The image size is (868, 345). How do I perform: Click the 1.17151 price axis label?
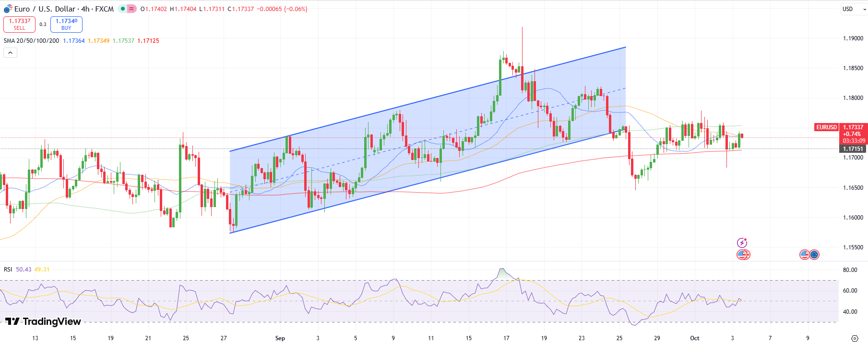(x=853, y=149)
